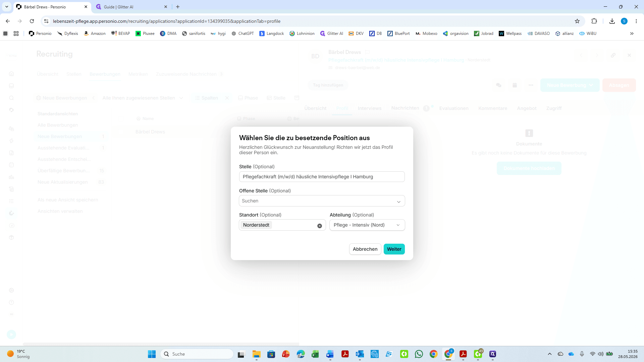Click the Standort field with Norderstedt
The height and width of the screenshot is (362, 644).
pos(282,225)
